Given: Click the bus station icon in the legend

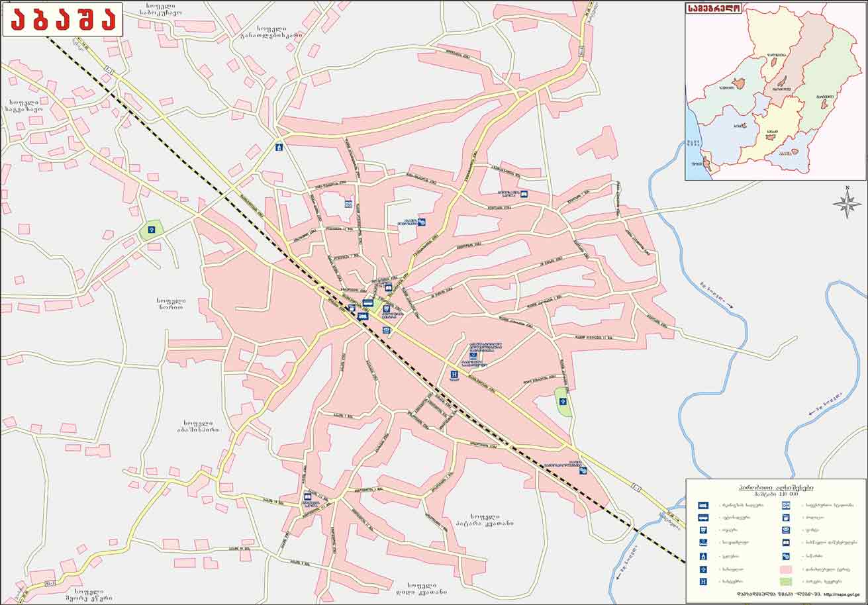Looking at the screenshot, I should click(702, 517).
